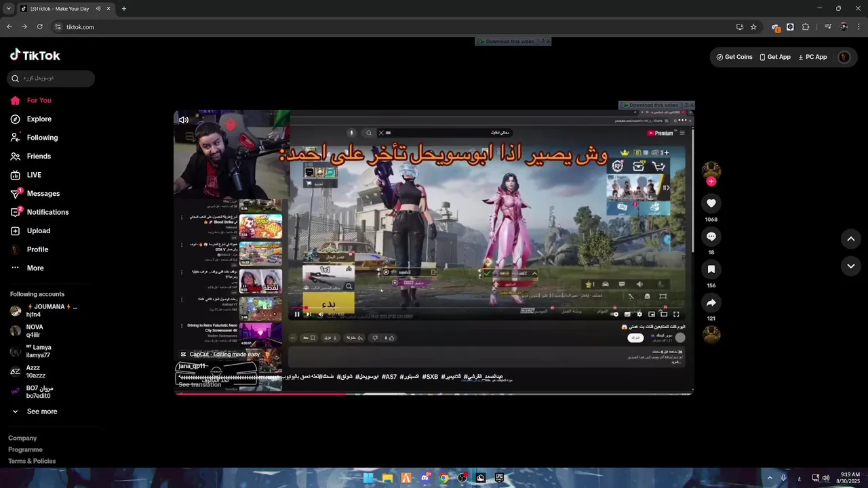This screenshot has height=488, width=868.
Task: Go to Profile from the sidebar
Action: (x=29, y=249)
